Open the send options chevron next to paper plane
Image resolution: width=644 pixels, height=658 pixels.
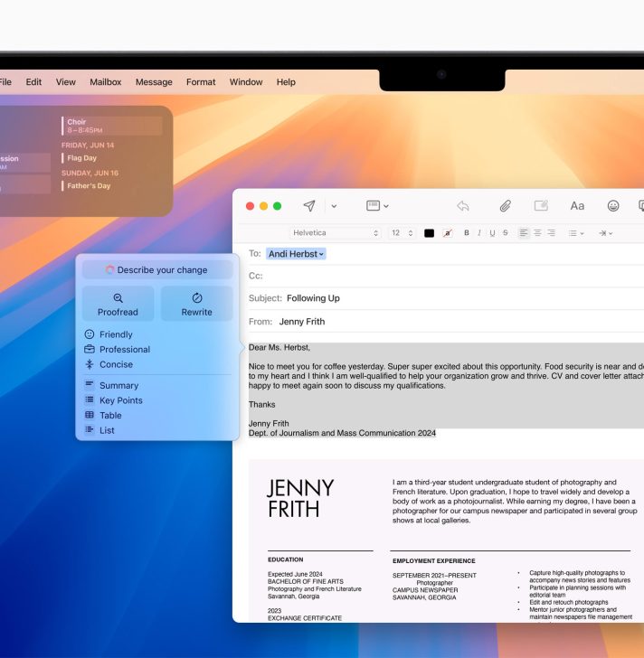334,206
